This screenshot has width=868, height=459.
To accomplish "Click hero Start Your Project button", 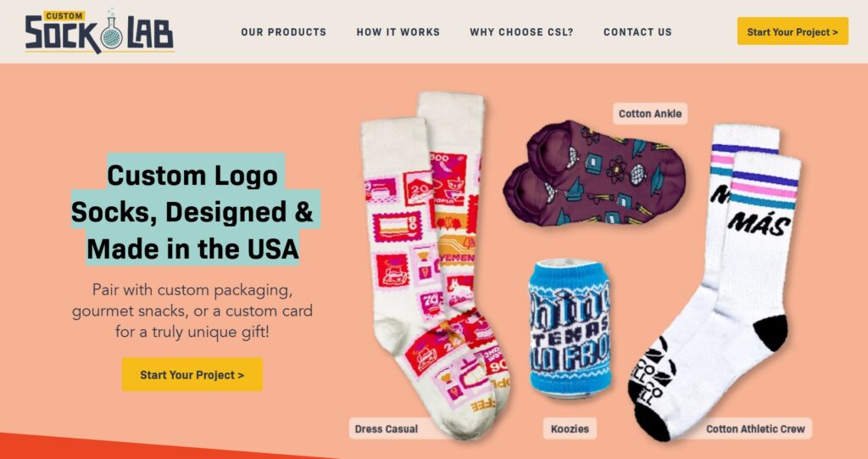I will point(192,375).
